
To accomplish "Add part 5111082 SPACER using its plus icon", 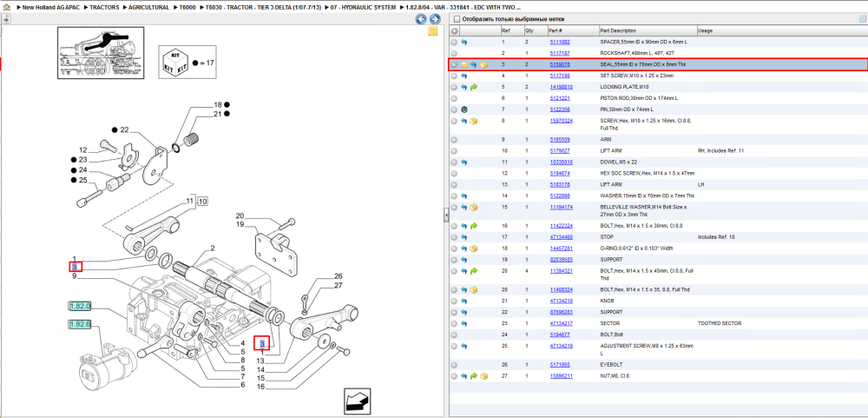I will [454, 42].
